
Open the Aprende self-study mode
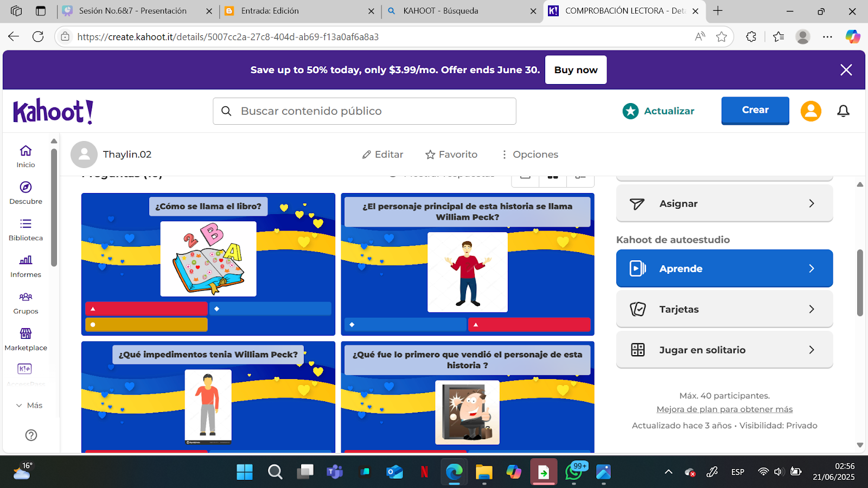coord(724,268)
